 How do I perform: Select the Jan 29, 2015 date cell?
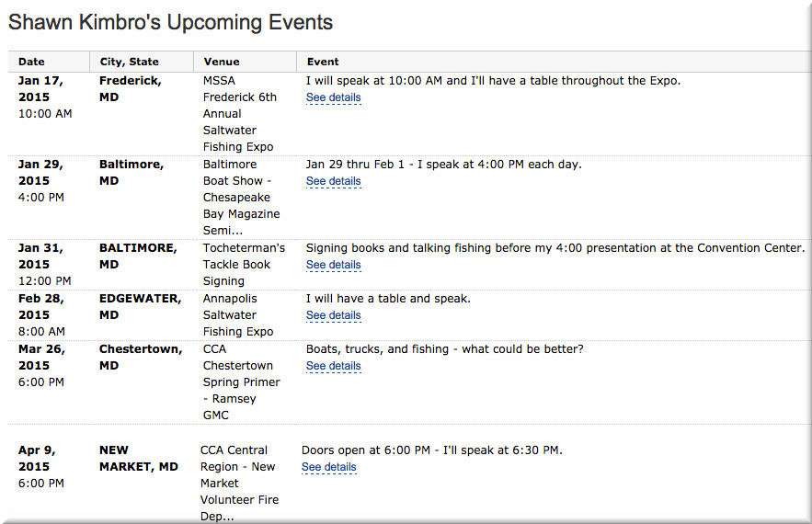(x=40, y=181)
